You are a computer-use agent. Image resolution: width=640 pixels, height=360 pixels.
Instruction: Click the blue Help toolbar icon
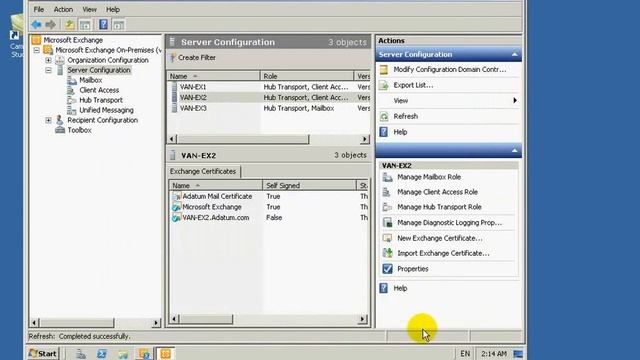point(103,24)
